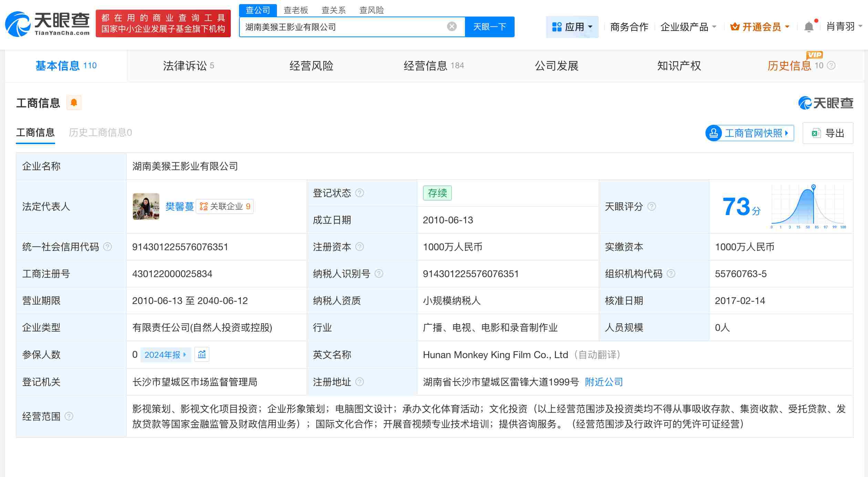Click the question mark beside 历史信息
The width and height of the screenshot is (868, 477).
[830, 65]
